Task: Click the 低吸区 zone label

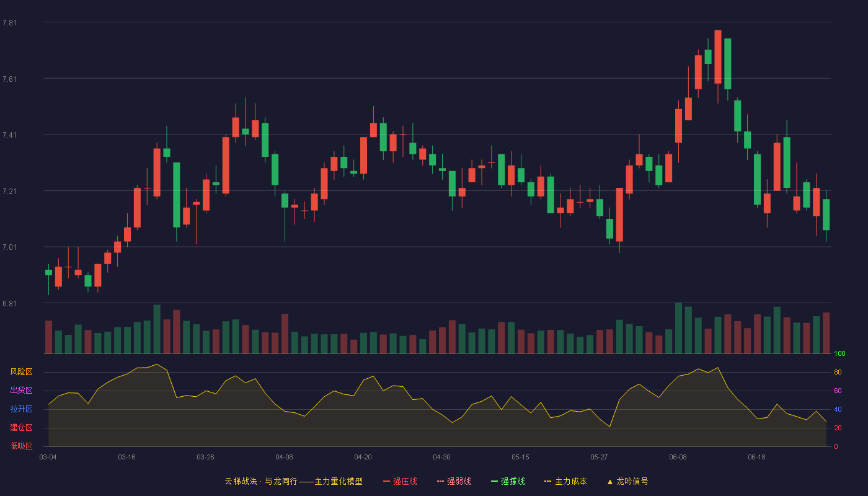Action: [x=21, y=446]
